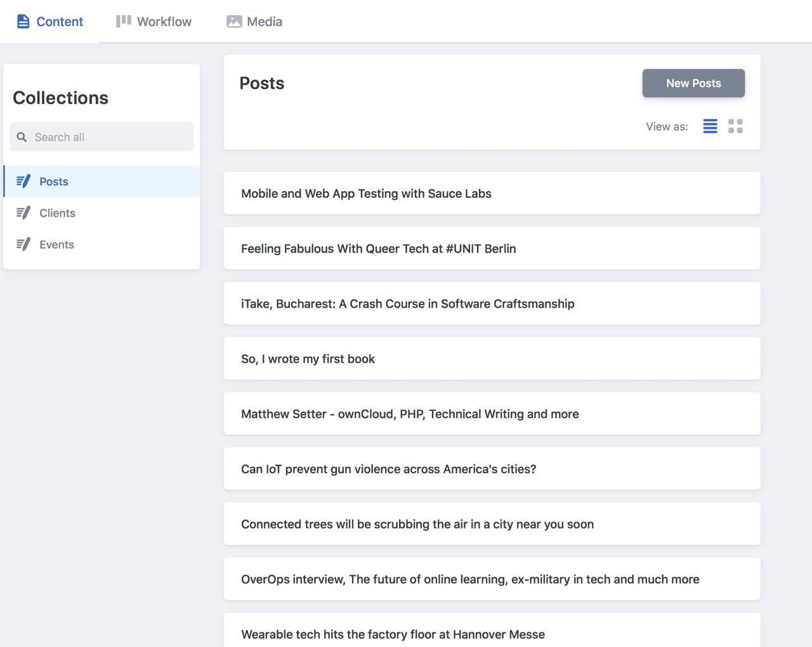Select the Events collection
812x647 pixels.
pyautogui.click(x=56, y=245)
